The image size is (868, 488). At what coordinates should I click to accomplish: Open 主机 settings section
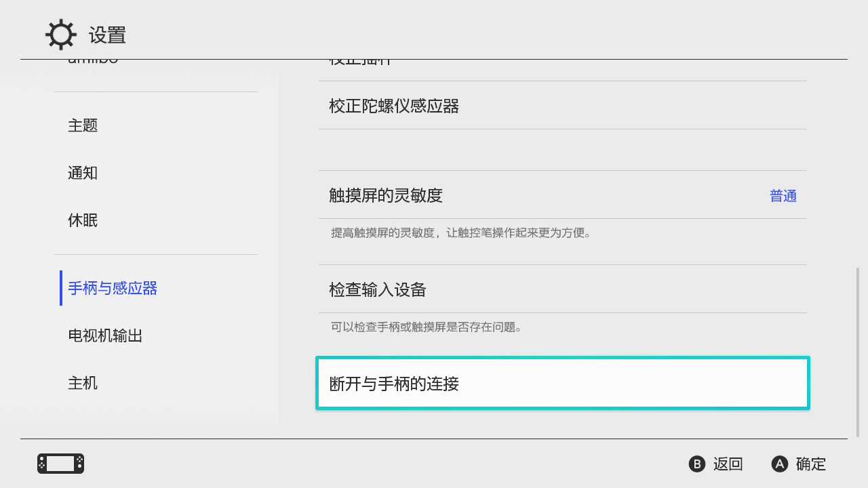tap(83, 383)
